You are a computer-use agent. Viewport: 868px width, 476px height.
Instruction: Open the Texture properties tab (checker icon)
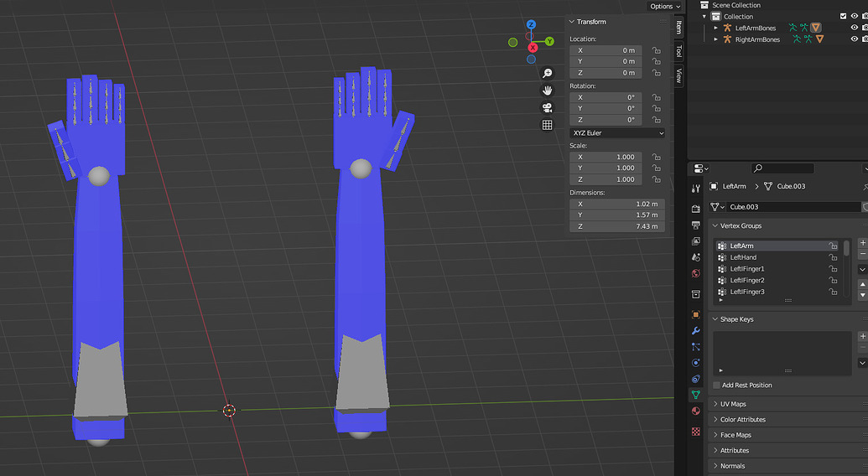[x=696, y=432]
